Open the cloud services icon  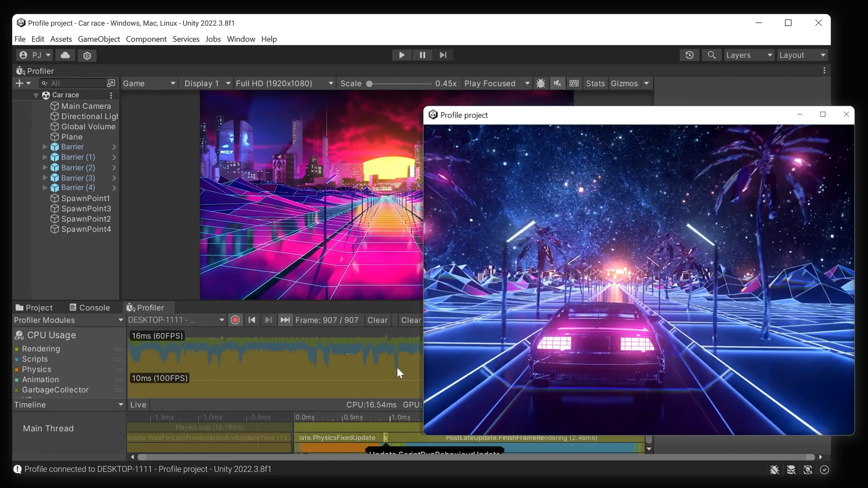click(65, 55)
